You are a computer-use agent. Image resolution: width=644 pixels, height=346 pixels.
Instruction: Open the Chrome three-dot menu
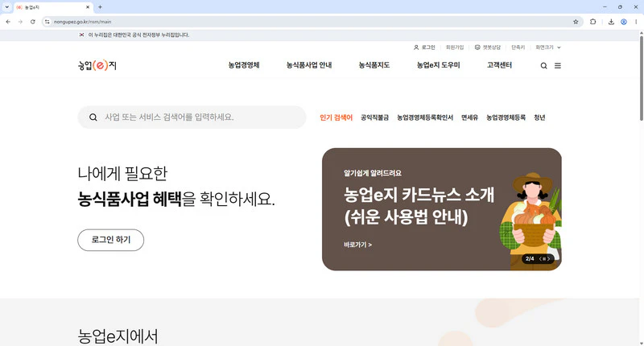click(636, 22)
